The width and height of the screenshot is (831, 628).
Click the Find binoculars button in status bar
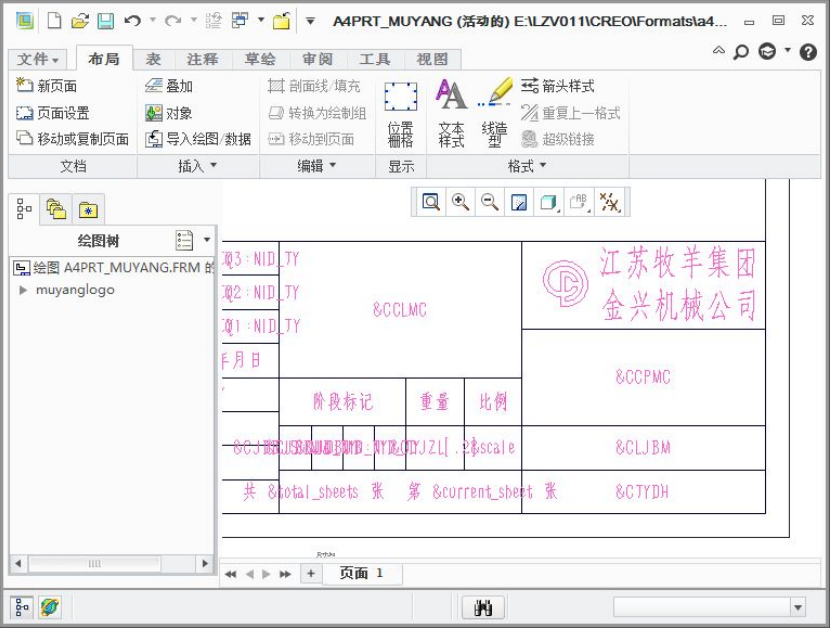click(x=483, y=607)
